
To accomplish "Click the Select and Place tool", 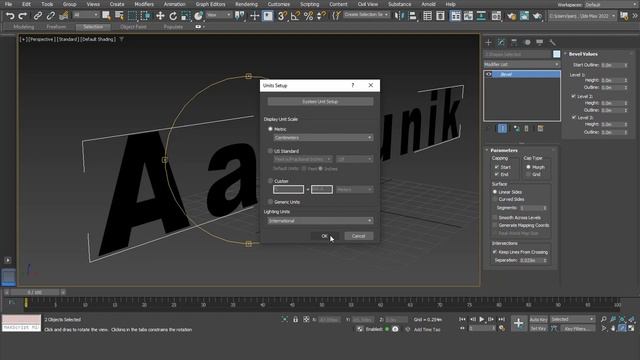I will pyautogui.click(x=198, y=16).
